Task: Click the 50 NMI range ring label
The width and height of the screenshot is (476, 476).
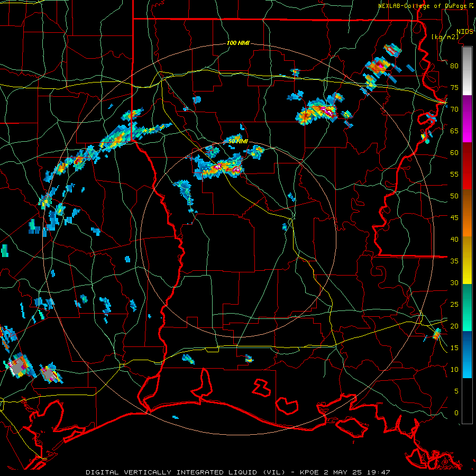Action: point(239,141)
